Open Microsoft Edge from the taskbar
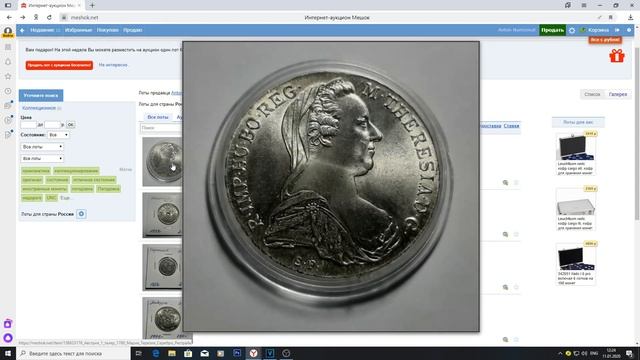This screenshot has width=640, height=360. point(156,353)
